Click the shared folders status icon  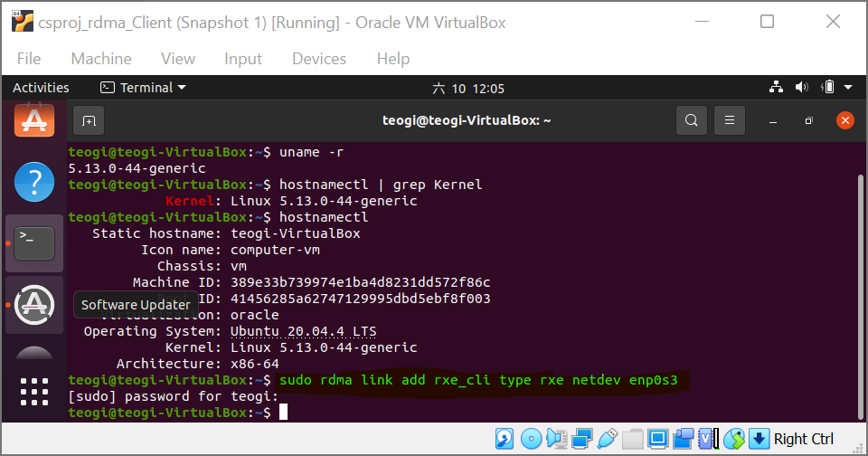click(633, 439)
